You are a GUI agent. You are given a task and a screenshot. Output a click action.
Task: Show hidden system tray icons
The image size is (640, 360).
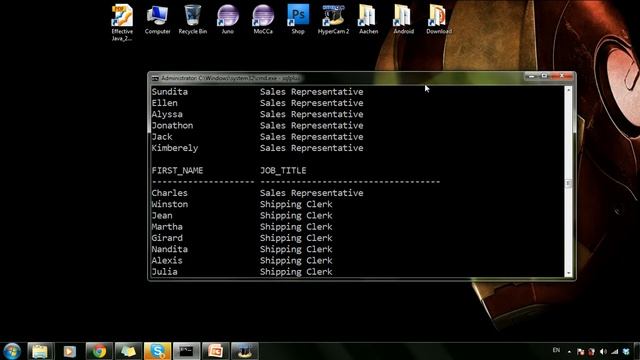click(569, 351)
